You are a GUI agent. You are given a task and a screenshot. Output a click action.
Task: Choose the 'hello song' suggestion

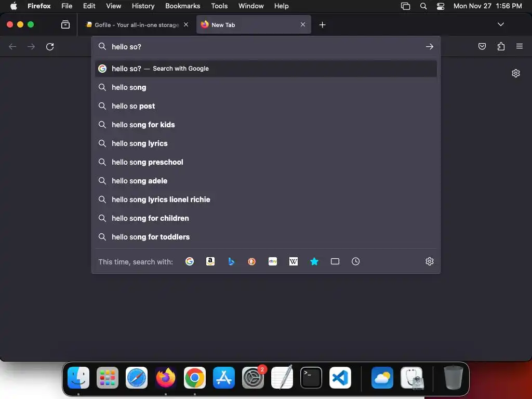click(266, 87)
